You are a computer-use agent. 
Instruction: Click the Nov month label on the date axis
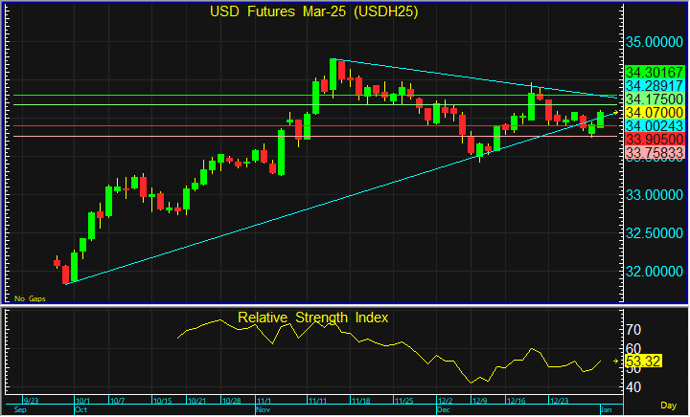[x=263, y=410]
